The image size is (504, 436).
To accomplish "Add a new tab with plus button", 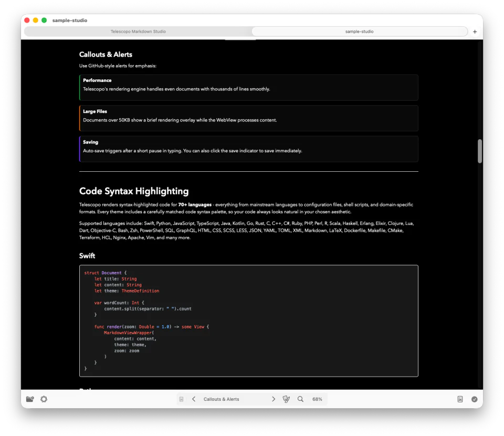I will 475,32.
